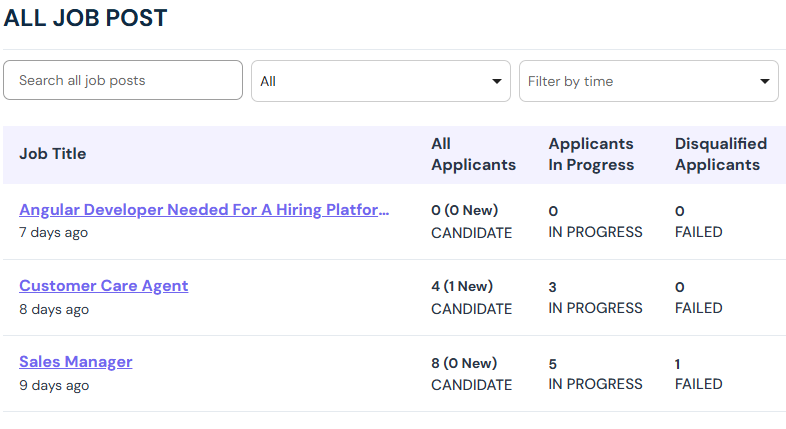786x429 pixels.
Task: Open the All status filter dropdown
Action: pyautogui.click(x=381, y=81)
